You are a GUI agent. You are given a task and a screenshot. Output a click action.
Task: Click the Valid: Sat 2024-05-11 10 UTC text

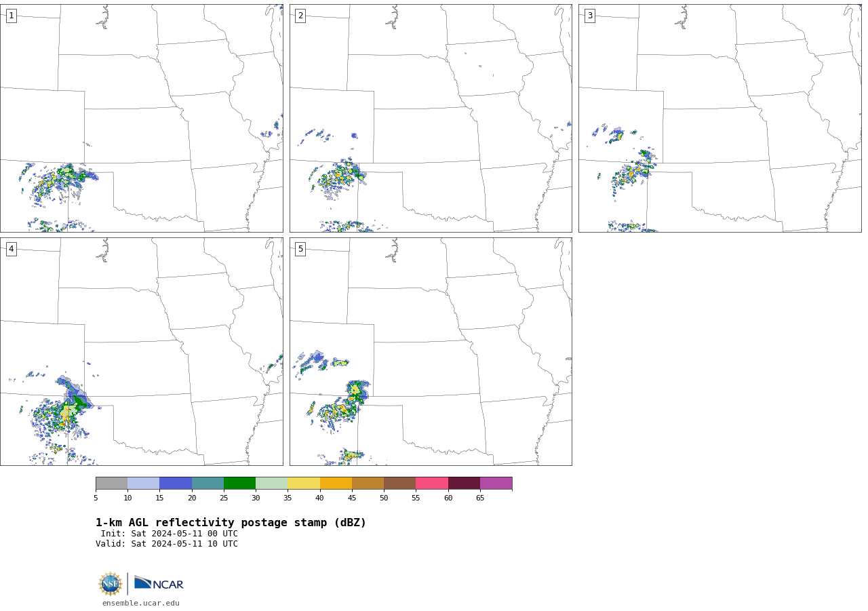point(167,544)
